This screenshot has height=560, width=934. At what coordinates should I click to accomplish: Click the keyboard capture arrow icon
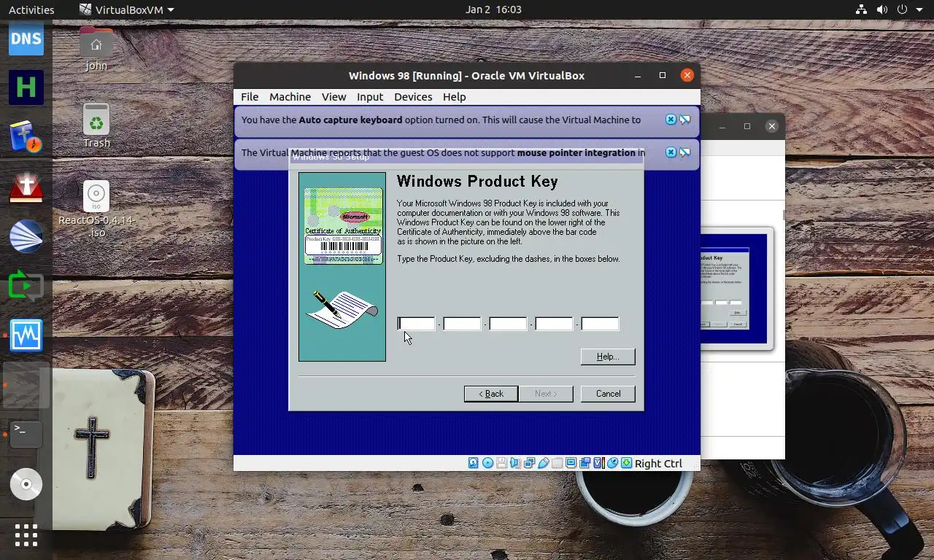click(627, 463)
